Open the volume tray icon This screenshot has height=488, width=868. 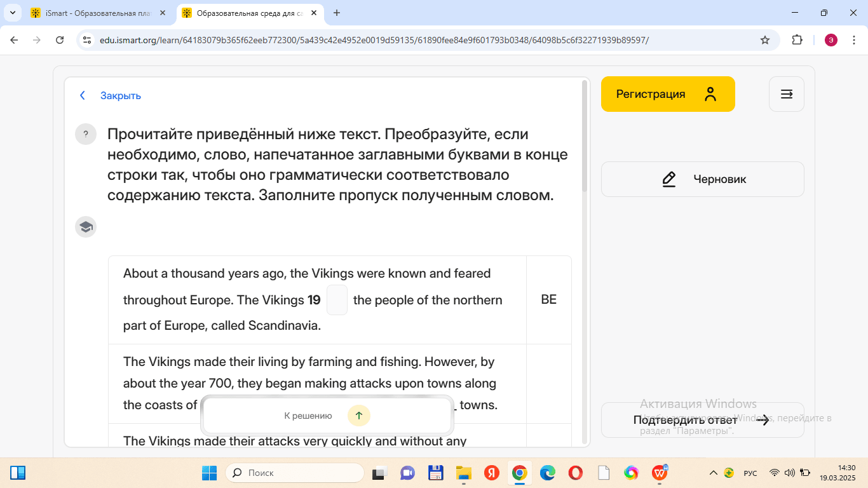pos(790,473)
